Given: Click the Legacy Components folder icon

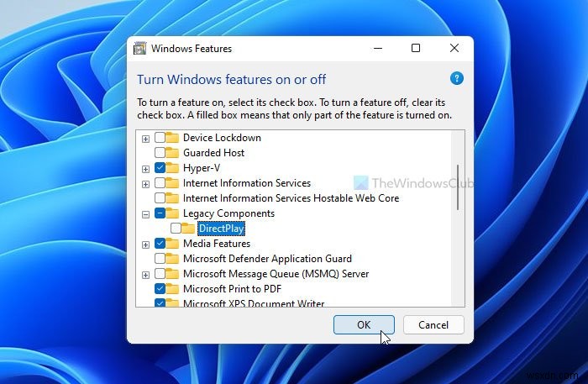Looking at the screenshot, I should click(x=172, y=213).
